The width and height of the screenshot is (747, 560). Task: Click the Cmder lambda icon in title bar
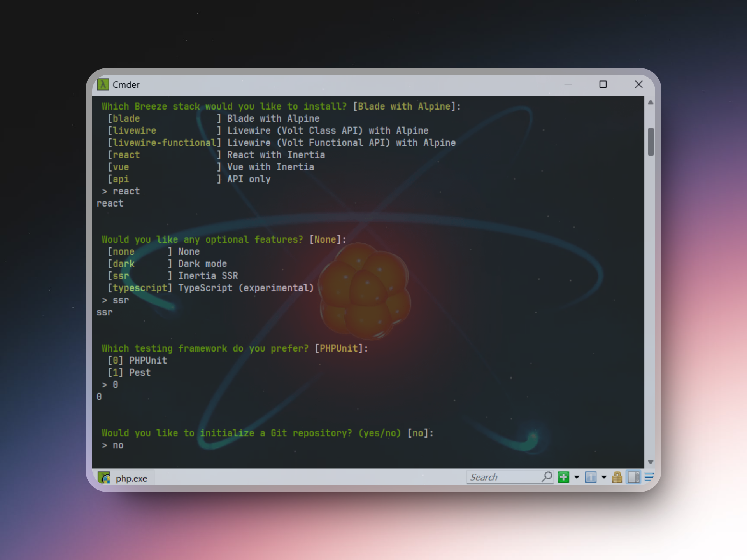(x=103, y=84)
